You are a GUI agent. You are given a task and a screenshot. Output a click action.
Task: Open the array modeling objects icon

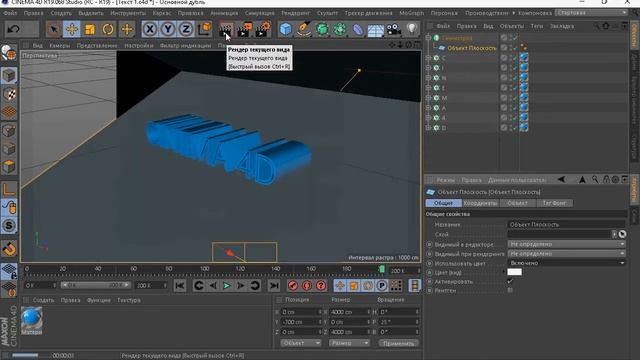[340, 29]
